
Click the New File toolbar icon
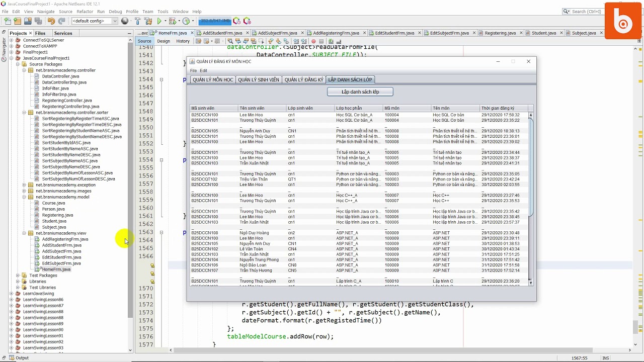(x=8, y=21)
